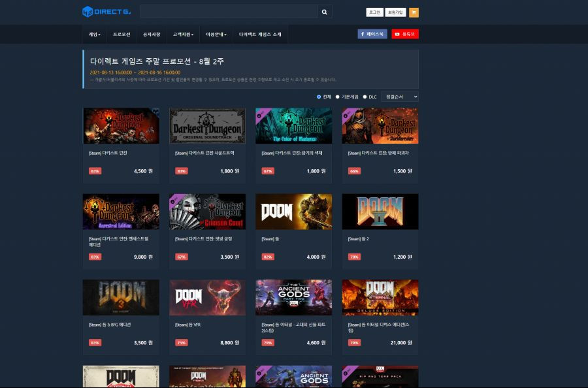This screenshot has height=388, width=588.
Task: Open Darkest Dungeon base game thumbnail
Action: [121, 125]
